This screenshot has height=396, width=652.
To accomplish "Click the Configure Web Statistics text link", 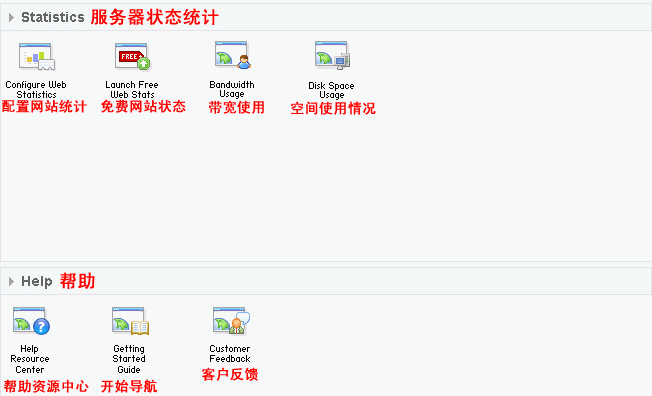I will click(36, 90).
